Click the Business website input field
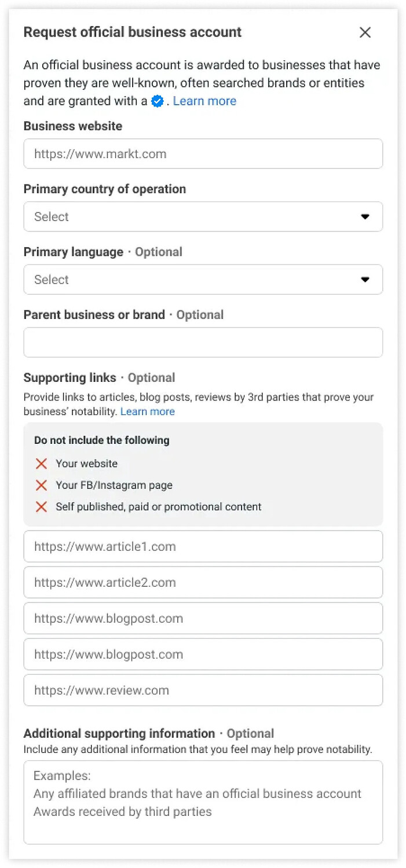406x868 pixels. click(203, 154)
